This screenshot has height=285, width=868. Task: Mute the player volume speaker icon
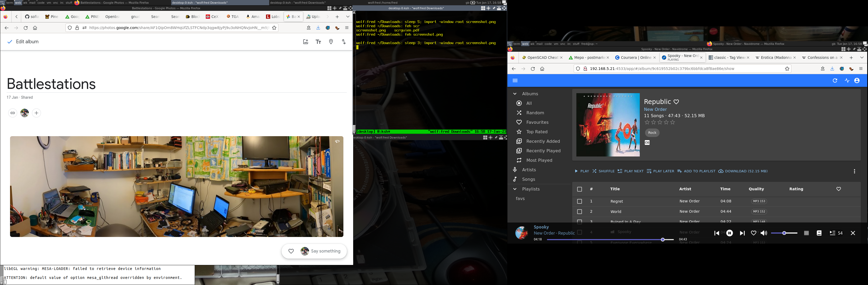click(x=764, y=233)
